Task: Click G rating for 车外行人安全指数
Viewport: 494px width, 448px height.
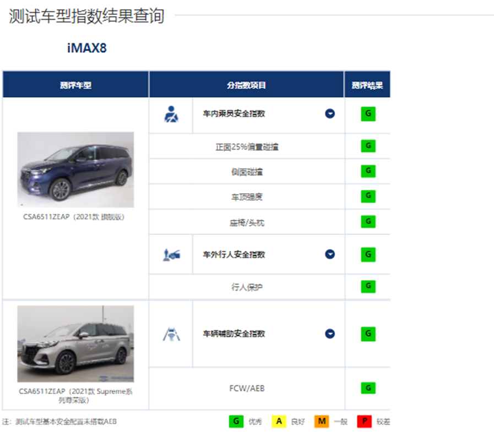Action: (x=368, y=254)
